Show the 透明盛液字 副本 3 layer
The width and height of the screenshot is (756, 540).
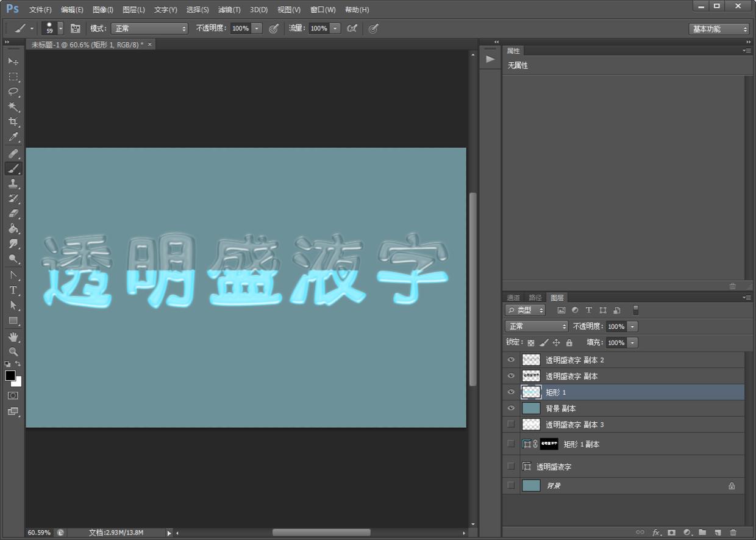tap(511, 424)
